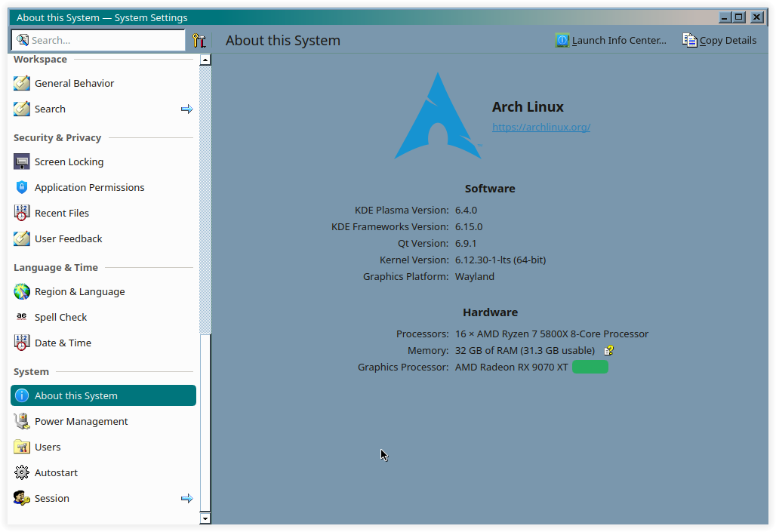The width and height of the screenshot is (776, 532).
Task: Click the AMD Ryzen 7 5800X processor text
Action: point(551,334)
